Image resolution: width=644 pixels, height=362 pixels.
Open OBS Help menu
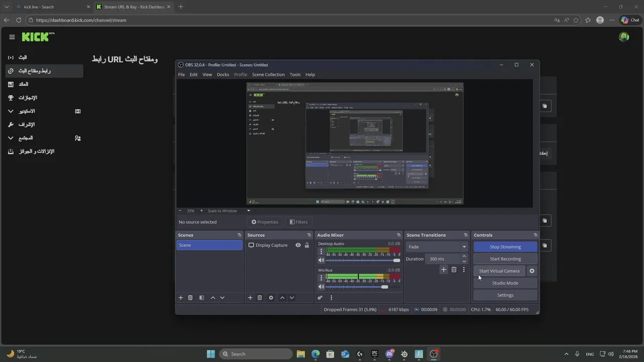pos(310,74)
